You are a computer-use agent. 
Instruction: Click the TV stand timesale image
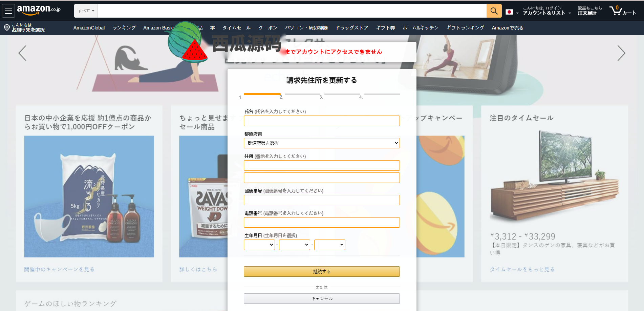[x=555, y=176]
